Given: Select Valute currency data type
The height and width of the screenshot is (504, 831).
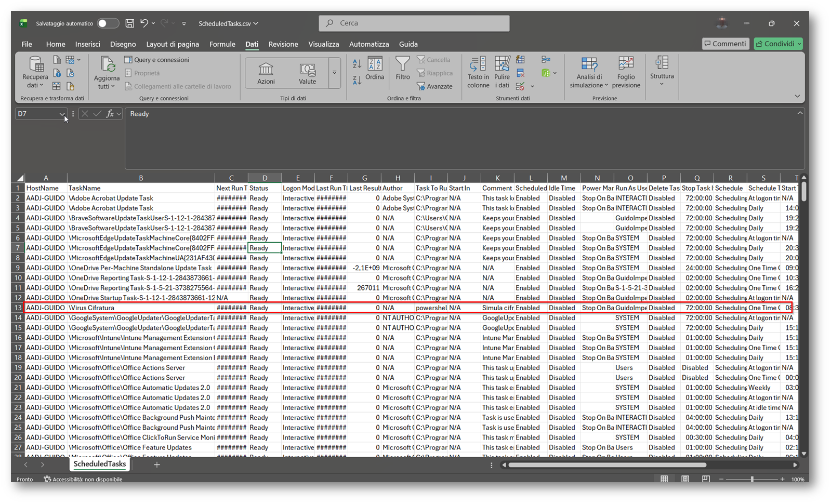Looking at the screenshot, I should [307, 73].
